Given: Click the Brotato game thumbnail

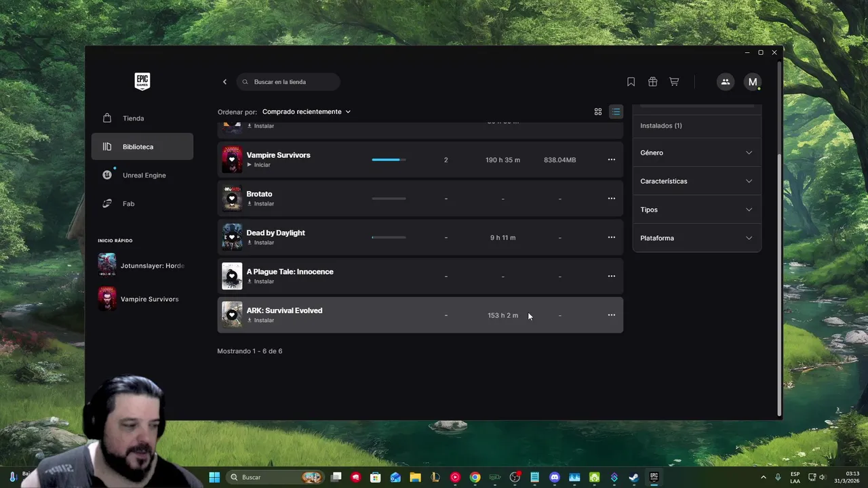Looking at the screenshot, I should point(232,199).
